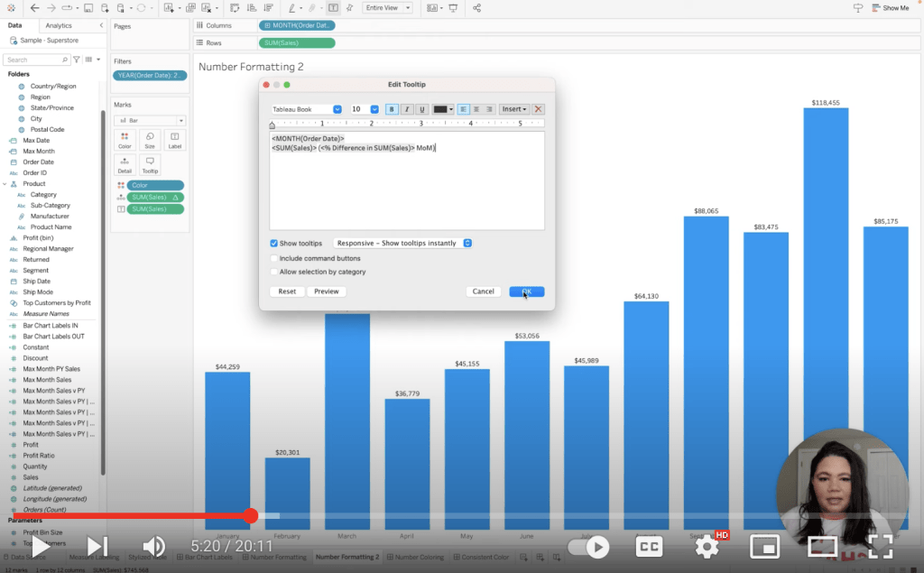The width and height of the screenshot is (924, 573).
Task: Switch to the Analytics pane tab
Action: [59, 25]
